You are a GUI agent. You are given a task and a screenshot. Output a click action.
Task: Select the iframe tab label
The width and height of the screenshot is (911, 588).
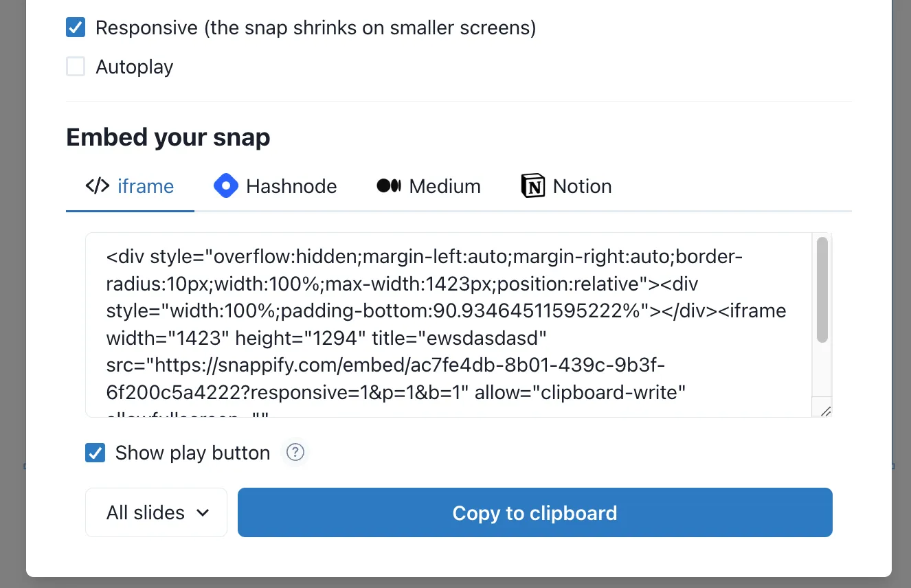coord(146,186)
